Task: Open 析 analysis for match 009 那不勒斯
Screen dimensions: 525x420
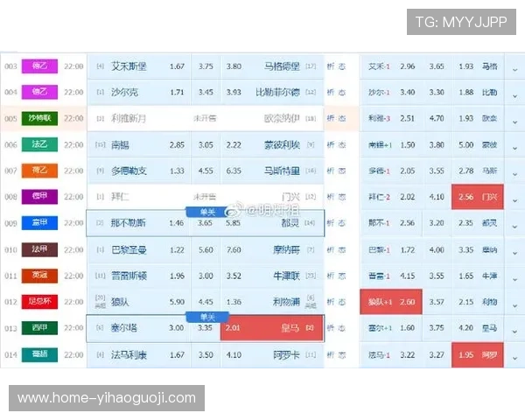Action: point(331,223)
